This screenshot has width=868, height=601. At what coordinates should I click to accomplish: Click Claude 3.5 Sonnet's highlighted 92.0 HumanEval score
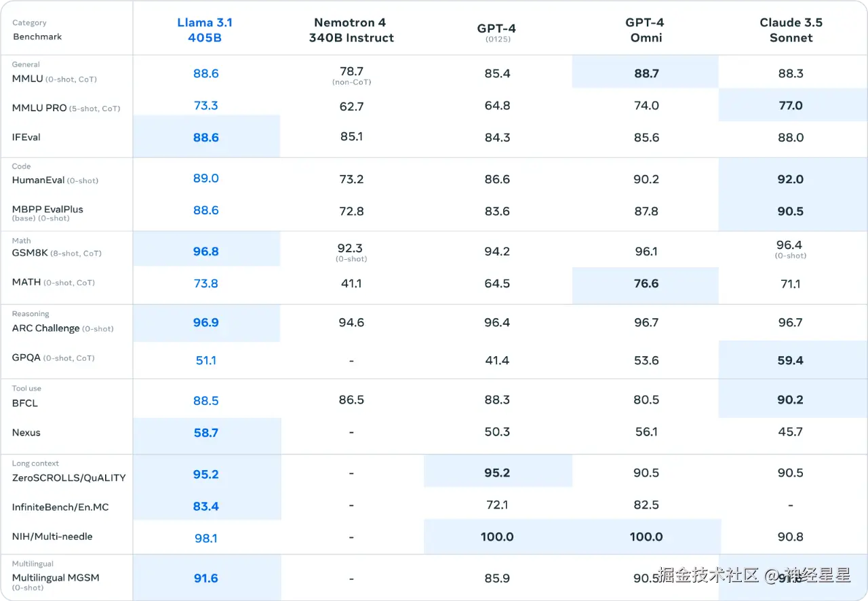791,180
